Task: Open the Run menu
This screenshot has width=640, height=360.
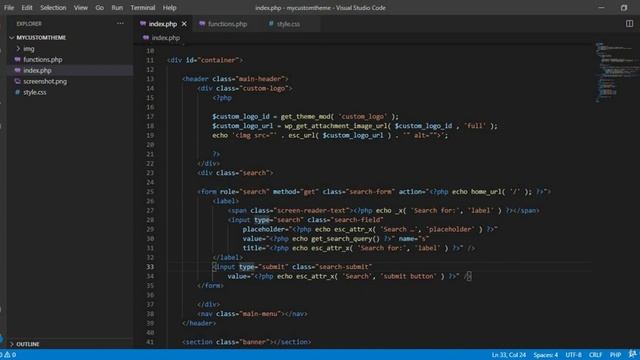Action: coord(117,8)
